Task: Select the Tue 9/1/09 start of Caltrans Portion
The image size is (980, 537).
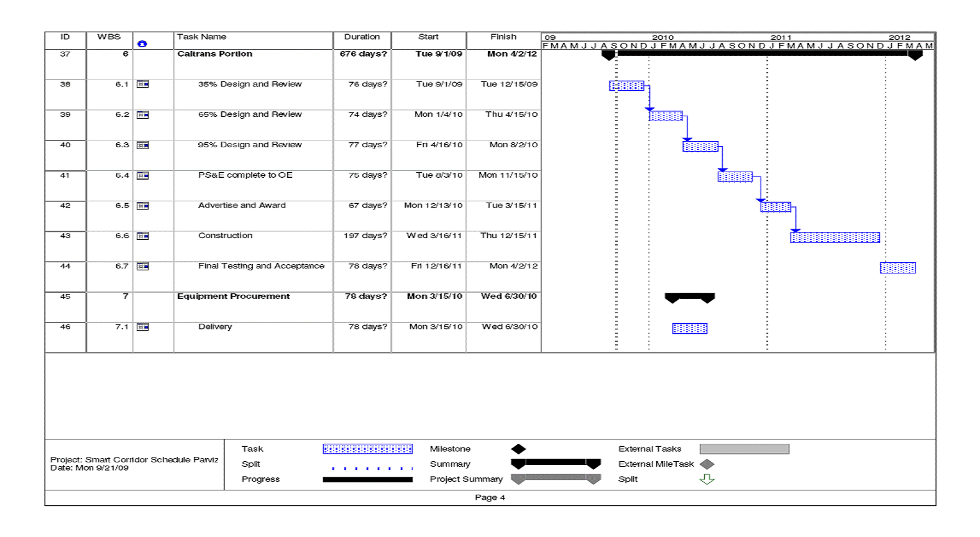Action: [439, 54]
